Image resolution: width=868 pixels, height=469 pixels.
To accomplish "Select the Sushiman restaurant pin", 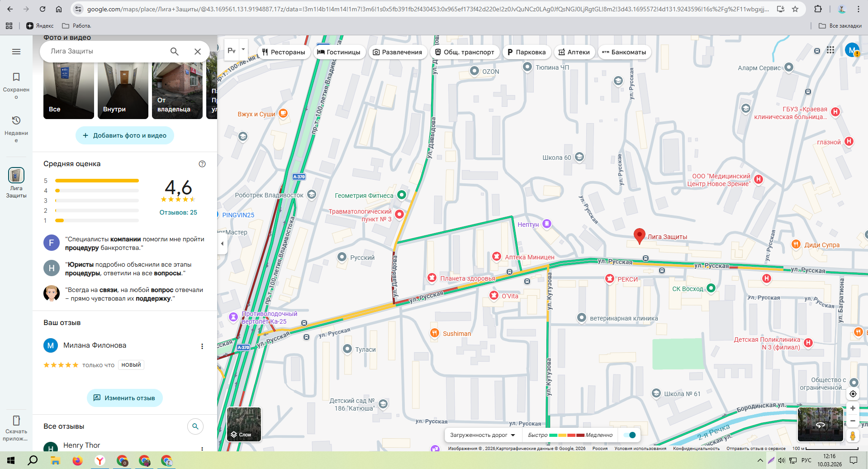I will point(434,333).
